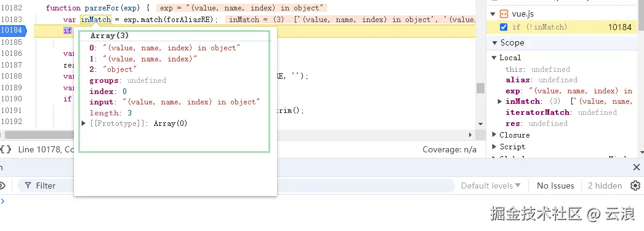Expand the Closure scope

[x=494, y=135]
